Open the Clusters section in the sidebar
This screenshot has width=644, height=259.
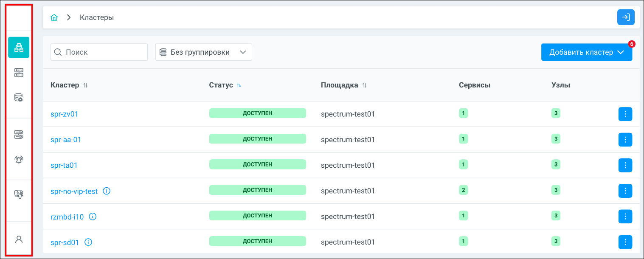pos(19,47)
